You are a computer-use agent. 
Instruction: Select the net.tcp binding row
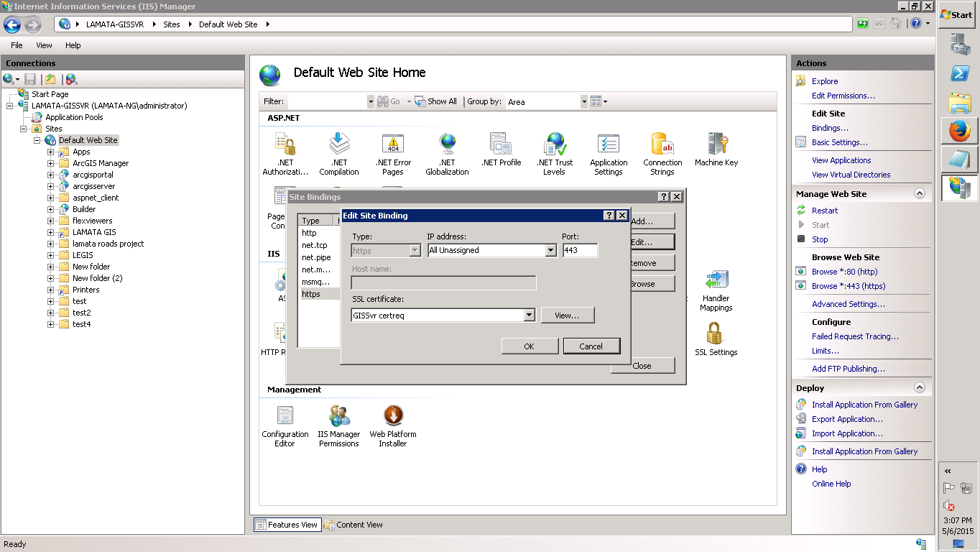(316, 245)
